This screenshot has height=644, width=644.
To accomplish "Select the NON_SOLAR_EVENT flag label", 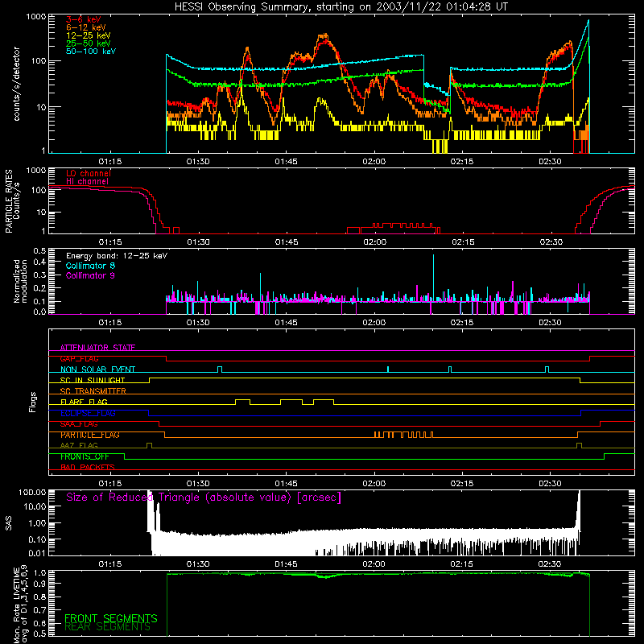I will (97, 369).
